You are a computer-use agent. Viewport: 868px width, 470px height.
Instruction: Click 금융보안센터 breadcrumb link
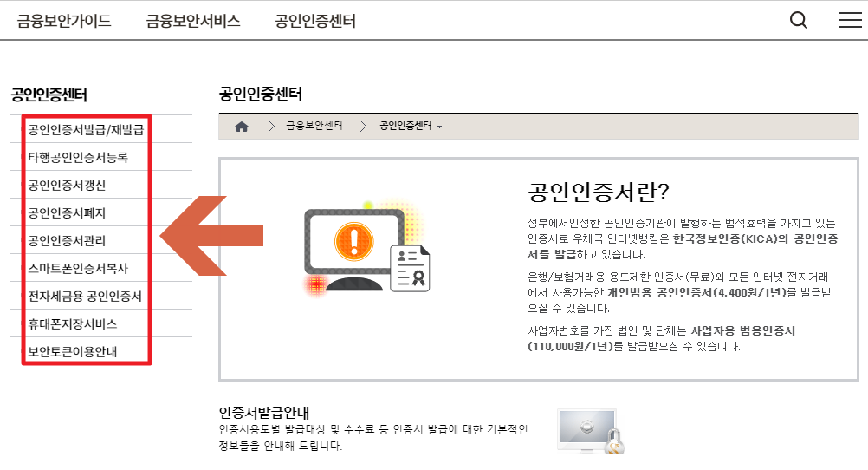(x=314, y=126)
